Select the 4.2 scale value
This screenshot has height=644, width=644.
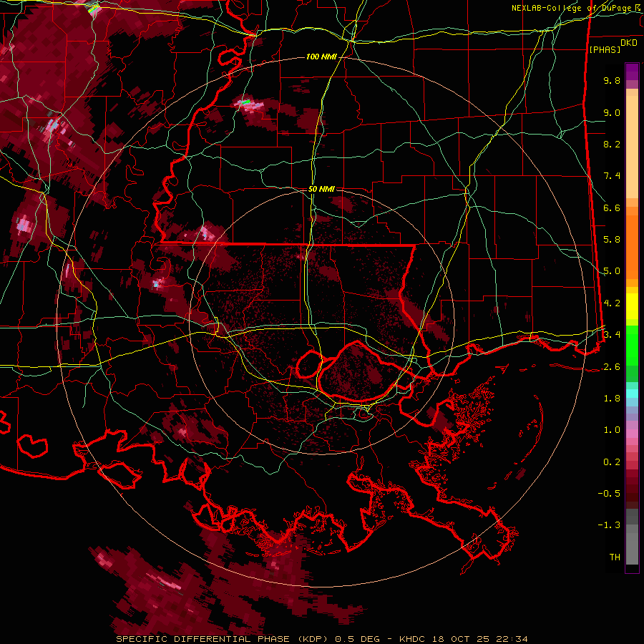pos(612,303)
